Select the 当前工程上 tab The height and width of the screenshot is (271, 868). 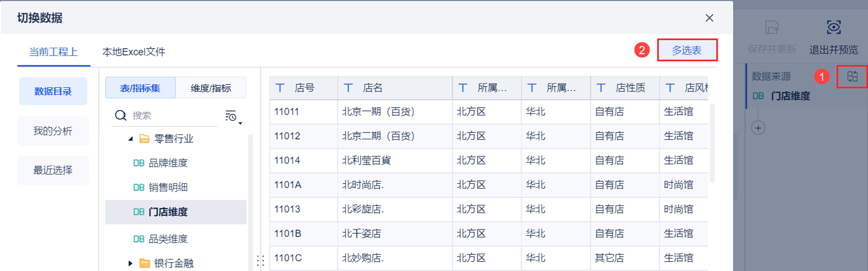tap(53, 52)
